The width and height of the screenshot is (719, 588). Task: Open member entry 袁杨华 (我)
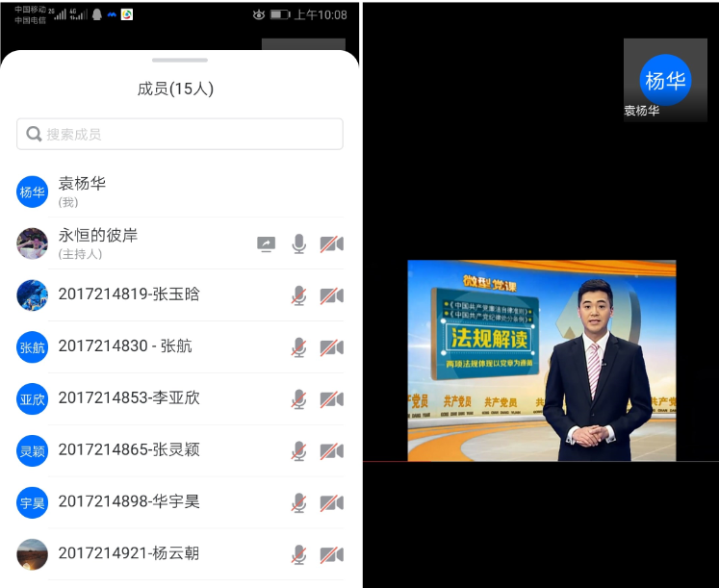coord(82,191)
